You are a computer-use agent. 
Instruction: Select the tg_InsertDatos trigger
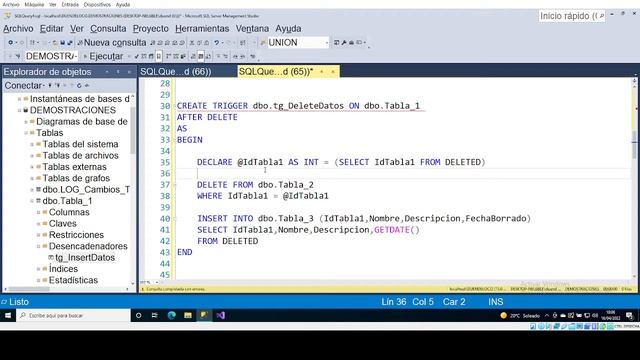tap(85, 258)
